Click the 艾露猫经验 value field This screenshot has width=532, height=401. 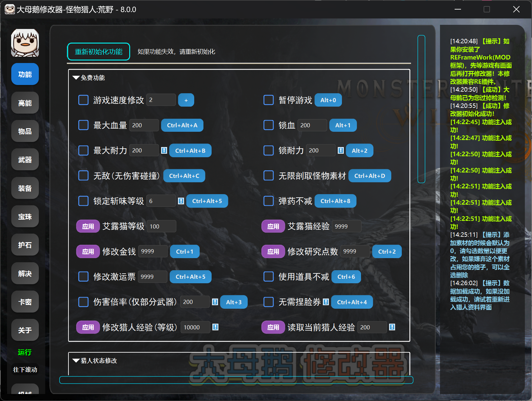(x=346, y=226)
